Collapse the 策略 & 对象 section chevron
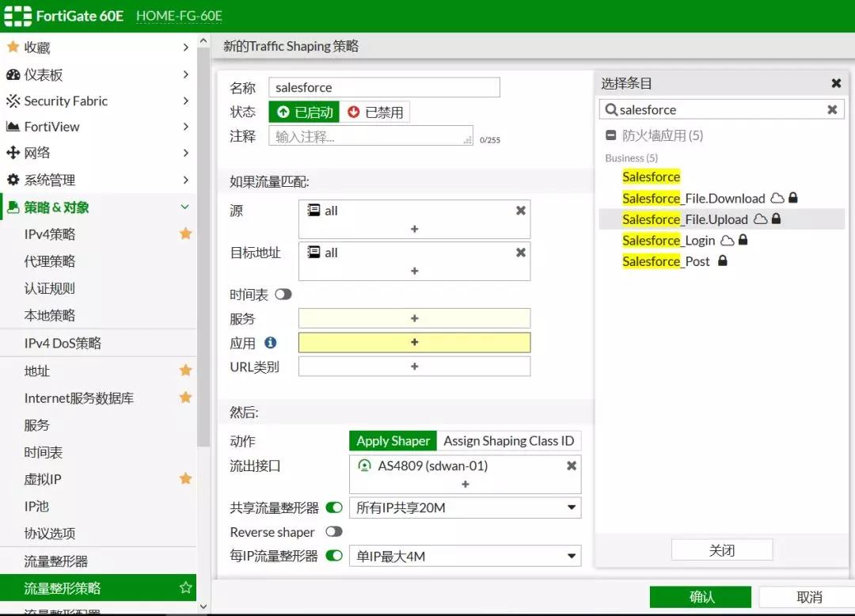 coord(184,207)
